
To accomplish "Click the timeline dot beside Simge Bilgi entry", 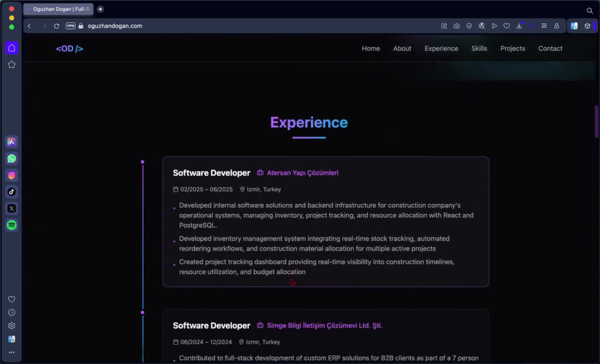I will tap(142, 312).
